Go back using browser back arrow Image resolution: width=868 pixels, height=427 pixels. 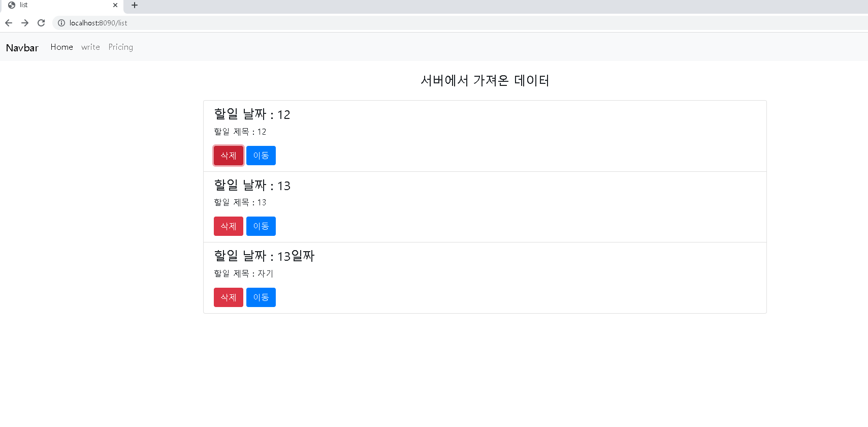coord(9,23)
